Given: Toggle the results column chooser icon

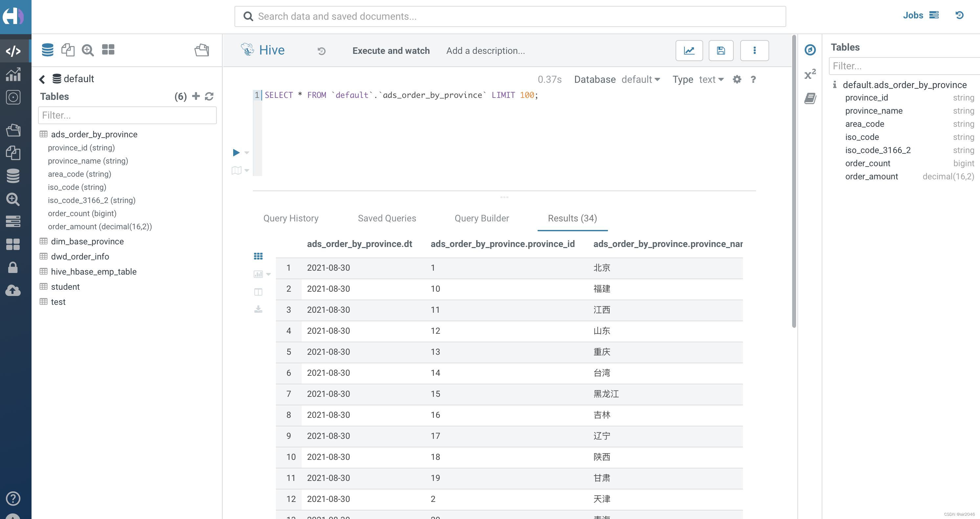Looking at the screenshot, I should tap(258, 292).
